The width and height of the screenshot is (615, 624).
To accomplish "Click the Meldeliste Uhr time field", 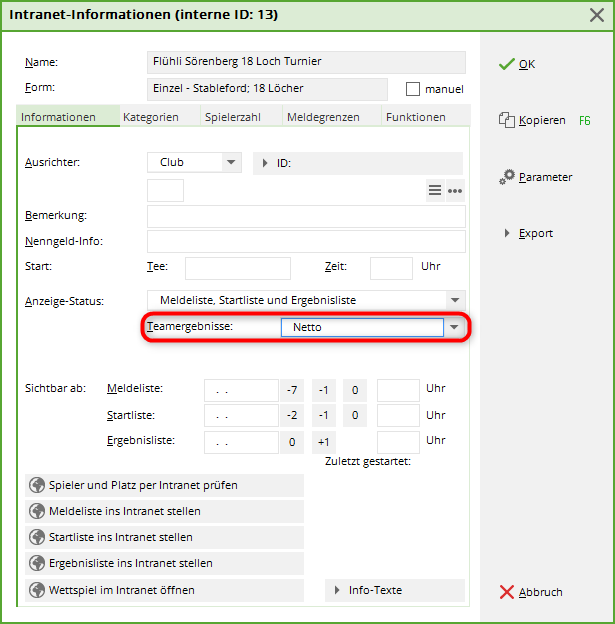I will 398,390.
